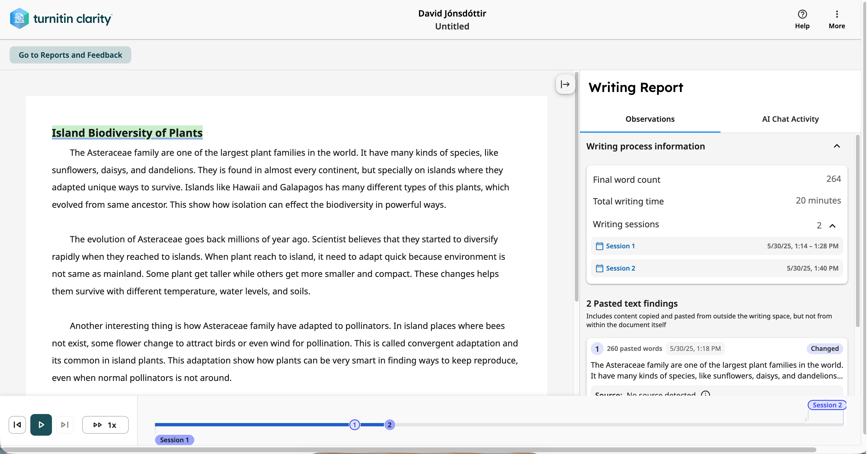Play the writing process replay
Image resolution: width=868 pixels, height=454 pixels.
pos(41,425)
